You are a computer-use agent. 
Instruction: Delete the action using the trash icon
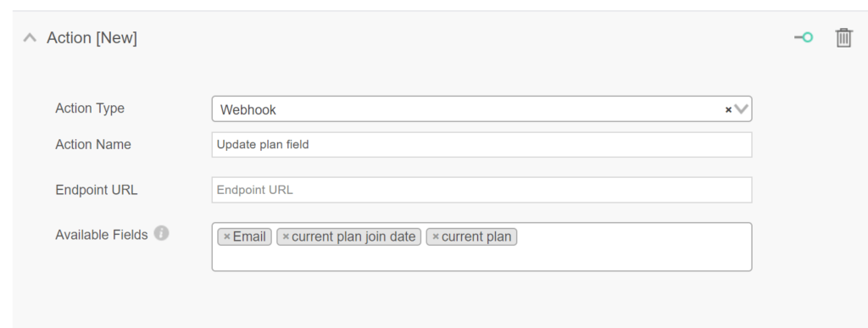click(843, 37)
